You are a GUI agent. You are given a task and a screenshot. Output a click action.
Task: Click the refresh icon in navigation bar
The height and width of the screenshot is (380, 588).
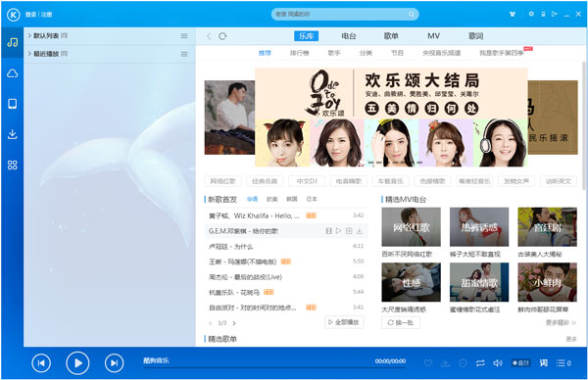(x=222, y=36)
